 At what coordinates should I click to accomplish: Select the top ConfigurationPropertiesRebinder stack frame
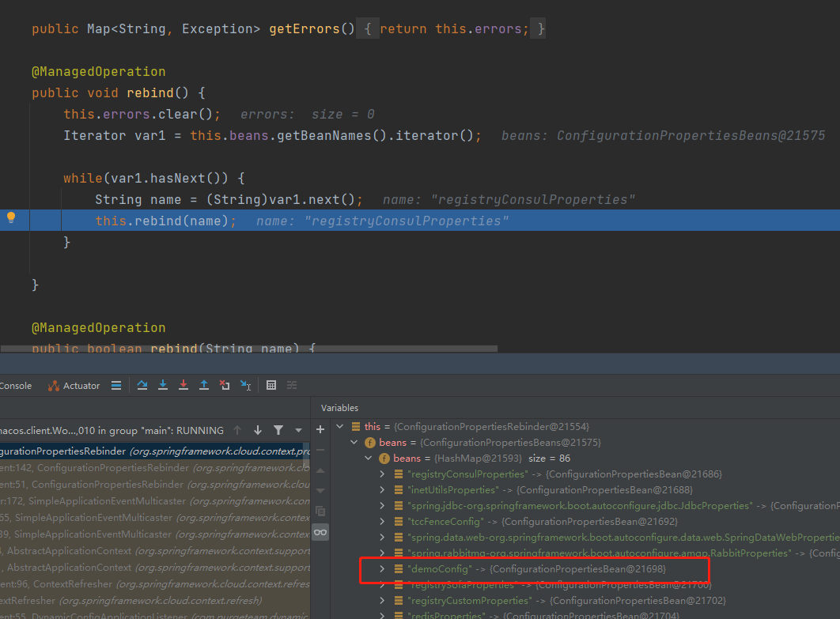click(x=155, y=451)
